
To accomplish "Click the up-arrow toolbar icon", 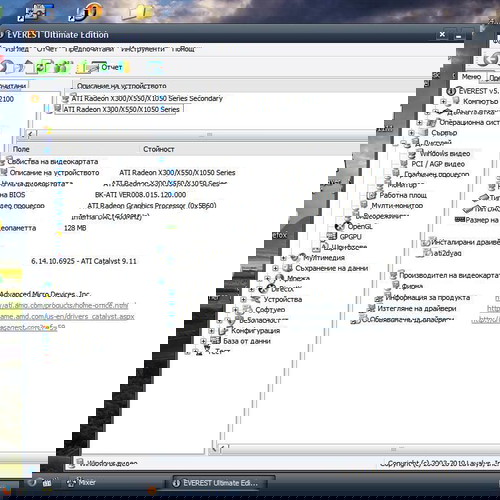I will click(x=29, y=67).
